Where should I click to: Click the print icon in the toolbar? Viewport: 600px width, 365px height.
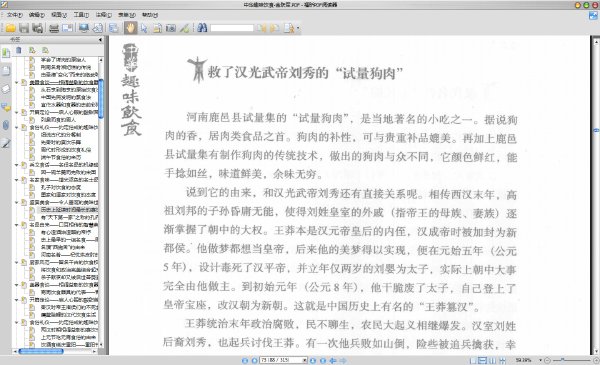54,28
